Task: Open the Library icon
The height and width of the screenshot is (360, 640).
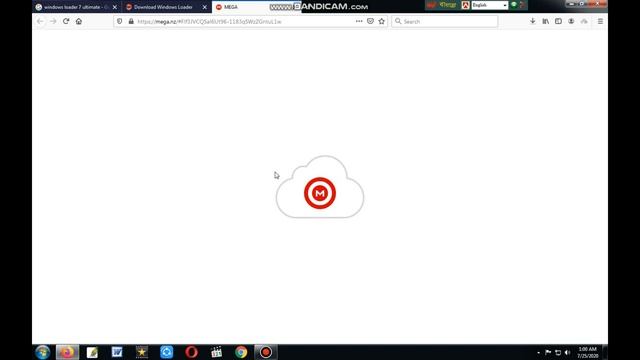Action: coord(546,21)
